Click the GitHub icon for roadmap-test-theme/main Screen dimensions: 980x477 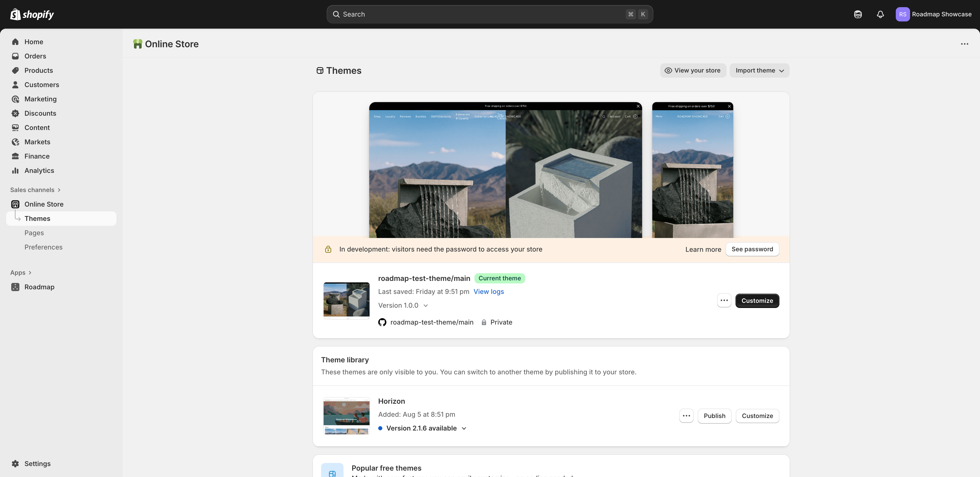tap(382, 323)
